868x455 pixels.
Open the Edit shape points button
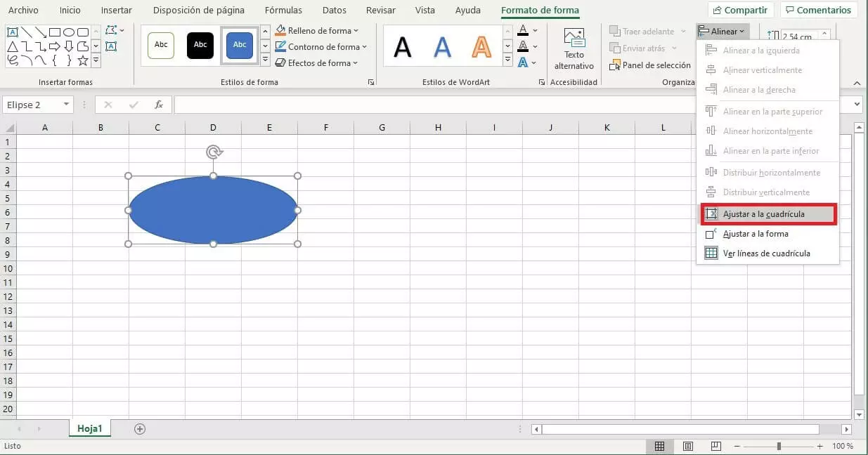pyautogui.click(x=115, y=31)
